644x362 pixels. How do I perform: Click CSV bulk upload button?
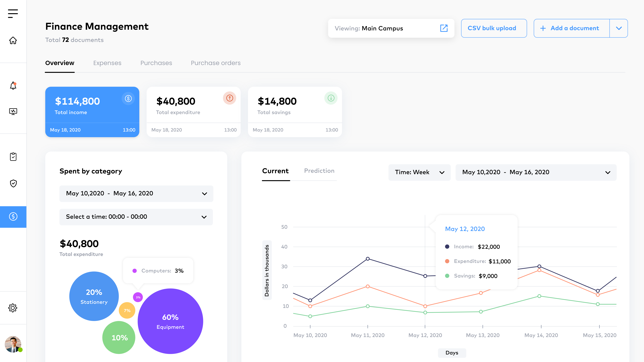point(494,28)
